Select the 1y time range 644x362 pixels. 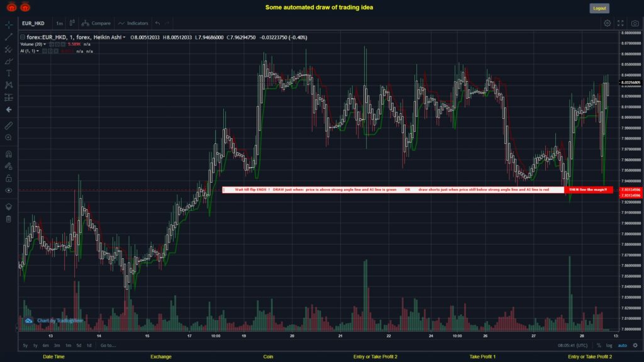(35, 346)
